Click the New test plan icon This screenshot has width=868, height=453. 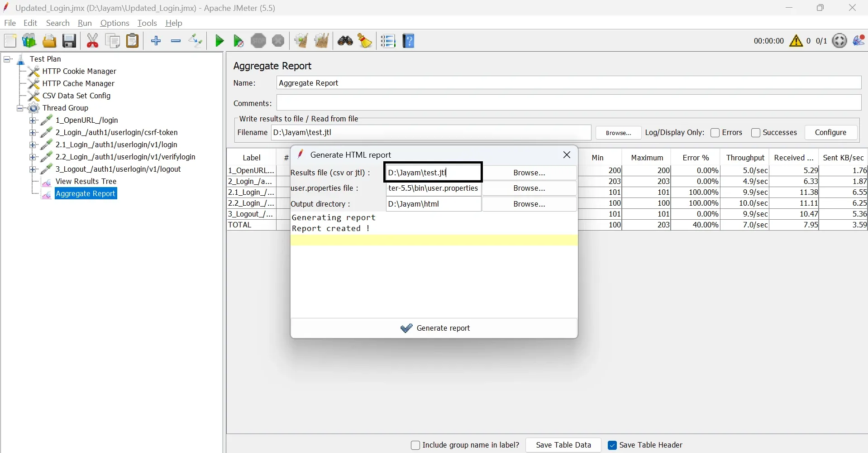10,41
